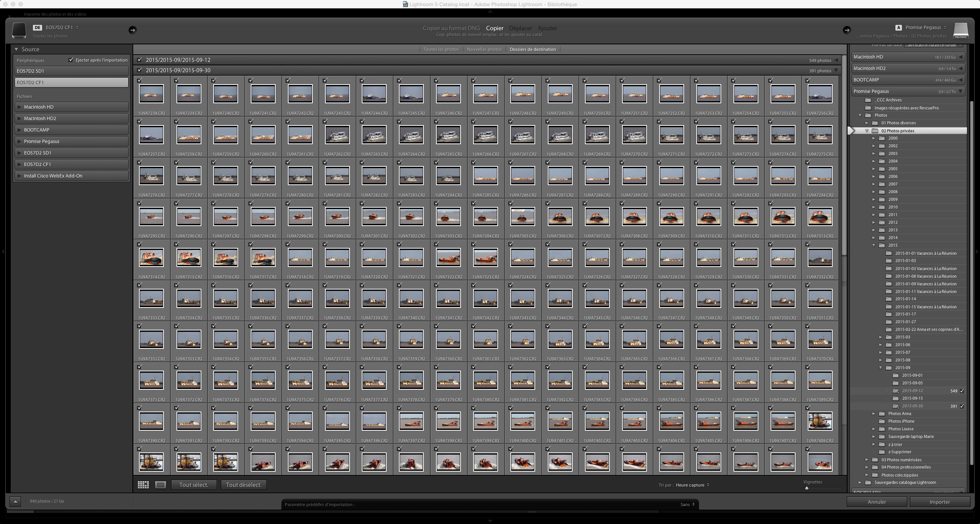Click the Importer button
Screen dimensions: 980x524
(940, 502)
